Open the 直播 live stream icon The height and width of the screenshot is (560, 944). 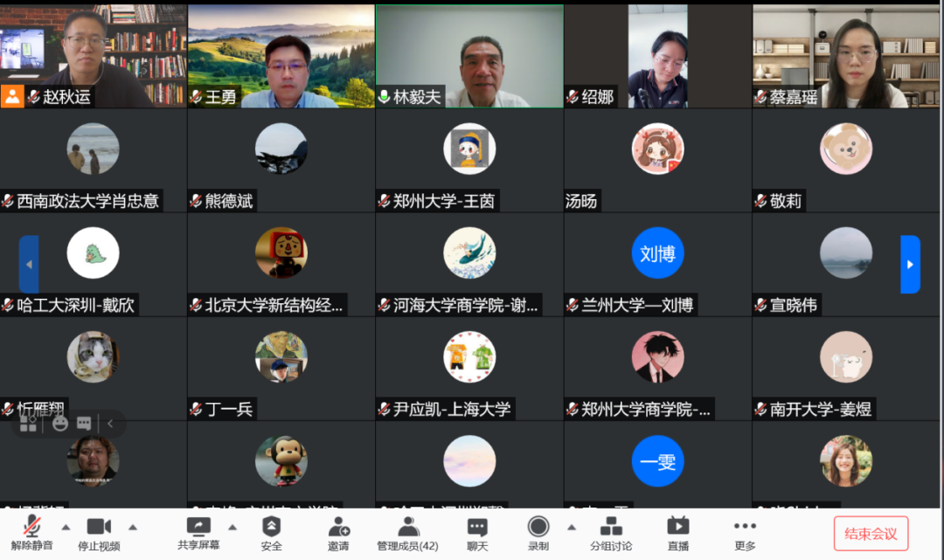pos(678,526)
